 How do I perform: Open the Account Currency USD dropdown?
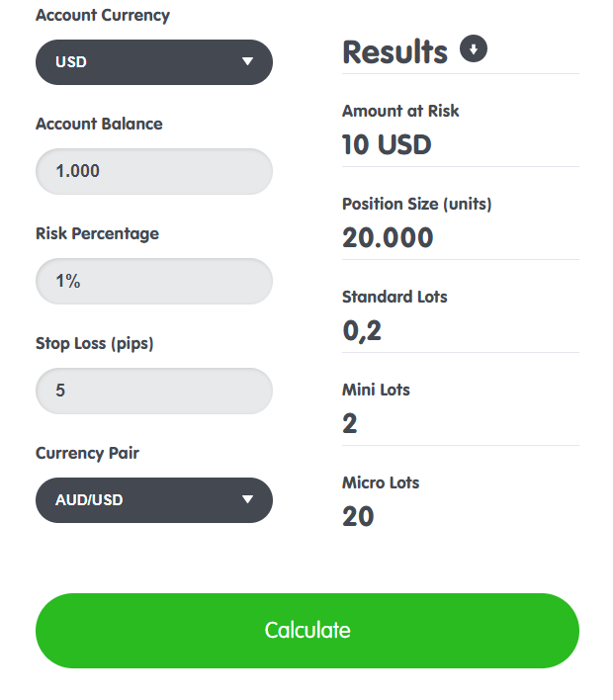[x=154, y=62]
